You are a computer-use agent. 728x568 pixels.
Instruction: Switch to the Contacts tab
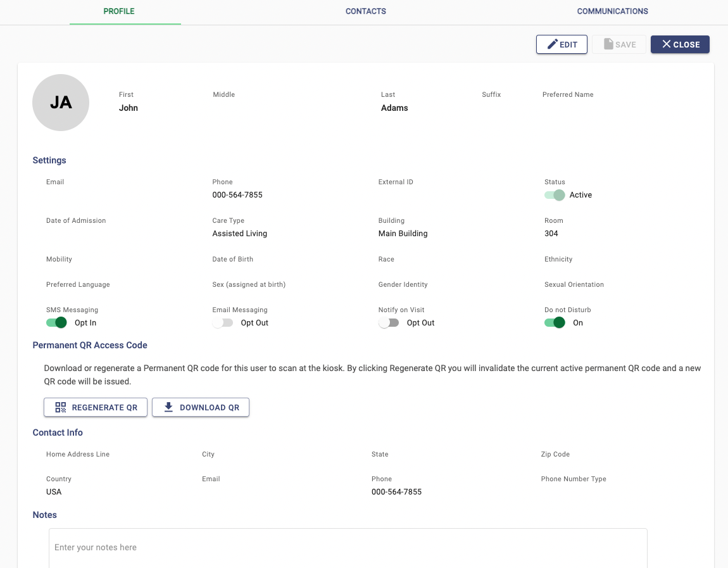[x=365, y=11]
